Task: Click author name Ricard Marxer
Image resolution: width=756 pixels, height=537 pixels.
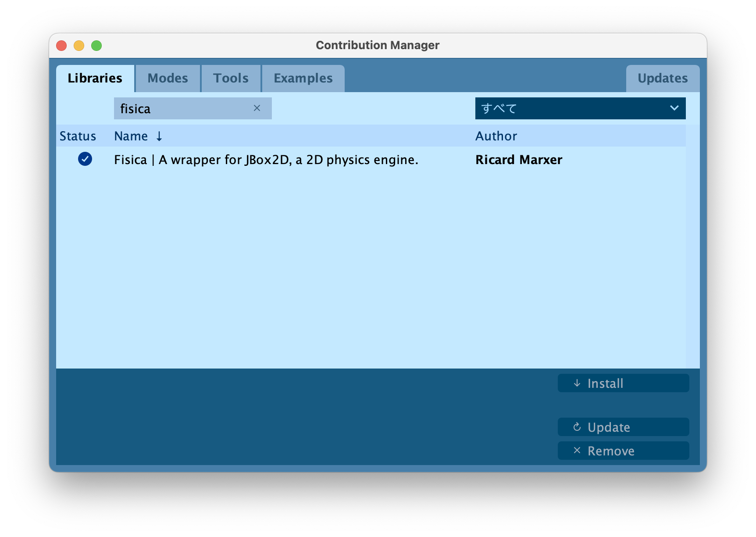Action: [519, 160]
